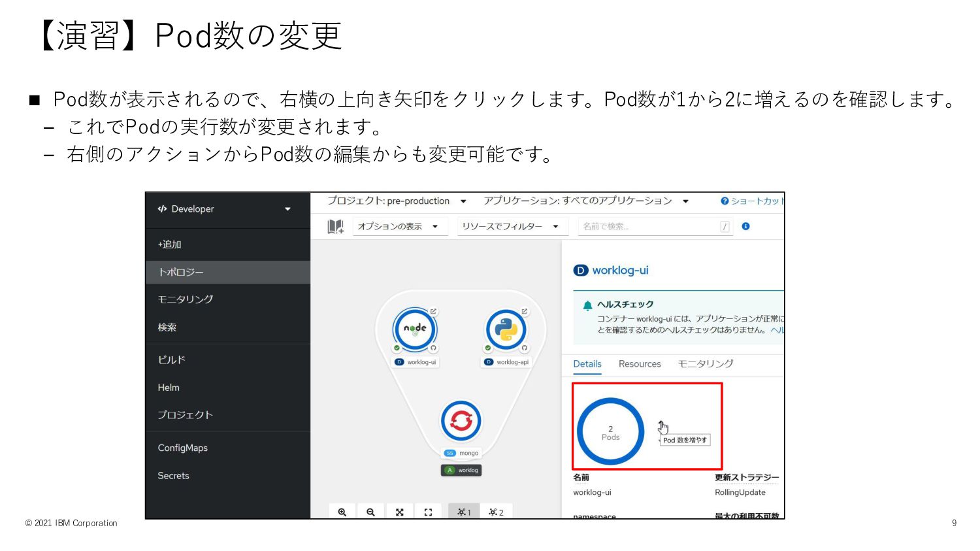Open Secrets in the sidebar
The height and width of the screenshot is (551, 980).
173,476
